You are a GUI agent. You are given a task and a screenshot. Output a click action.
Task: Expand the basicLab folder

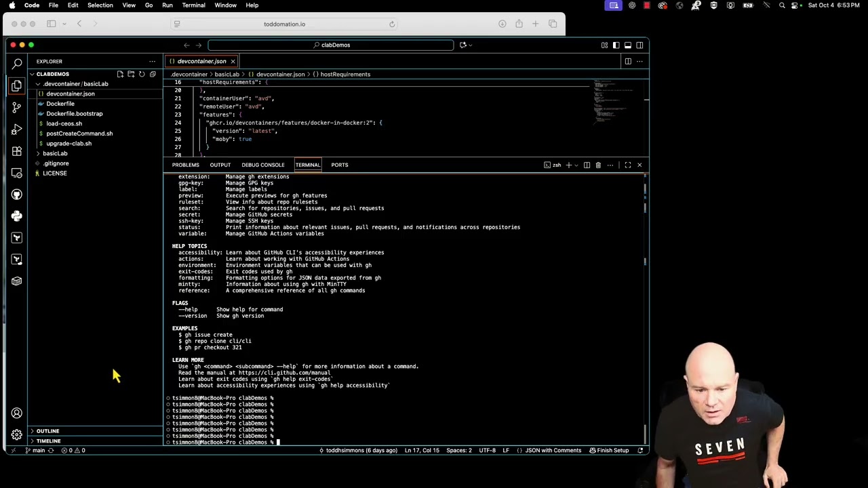click(x=95, y=153)
